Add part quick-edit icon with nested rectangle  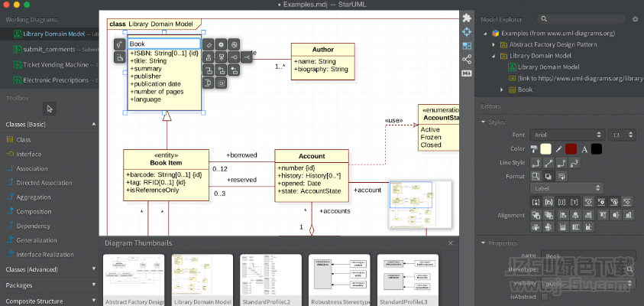[x=222, y=83]
